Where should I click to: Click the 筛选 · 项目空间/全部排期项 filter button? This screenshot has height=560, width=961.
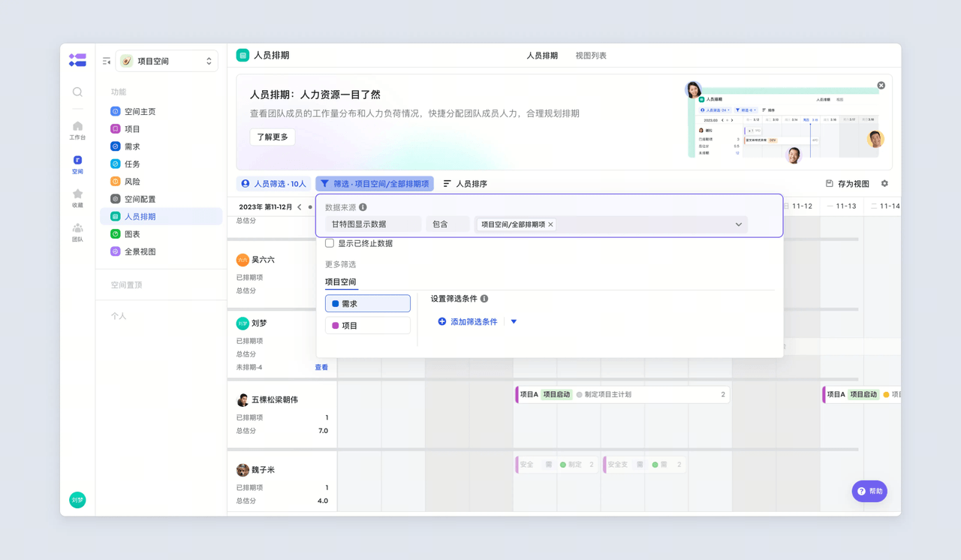pos(375,184)
